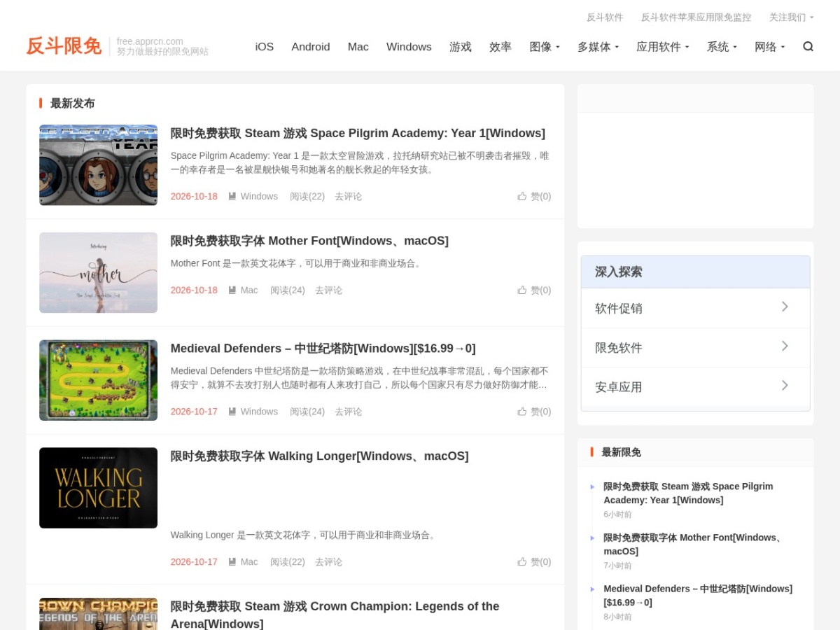
Task: Click thumbs-up icon on Walking Longer post
Action: [x=522, y=561]
